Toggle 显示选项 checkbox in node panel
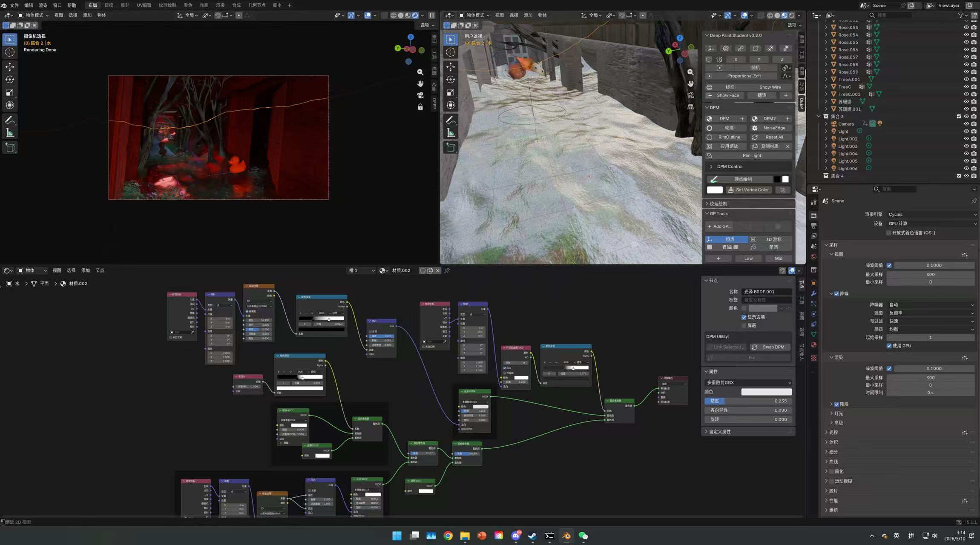 [744, 317]
